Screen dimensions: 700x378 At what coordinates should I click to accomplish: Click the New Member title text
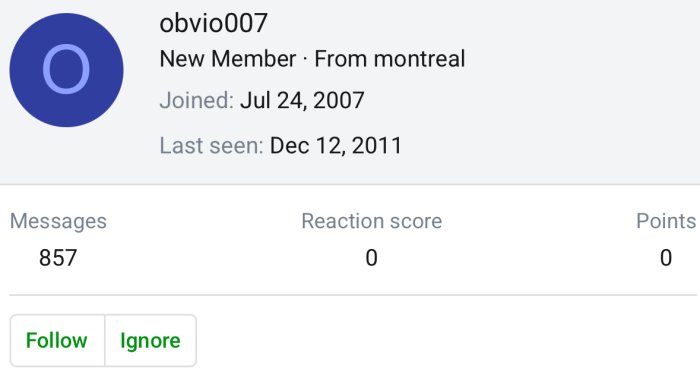228,58
